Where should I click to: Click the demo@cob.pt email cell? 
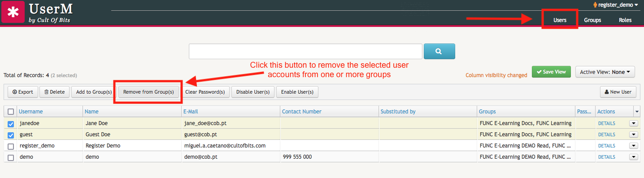[200, 157]
